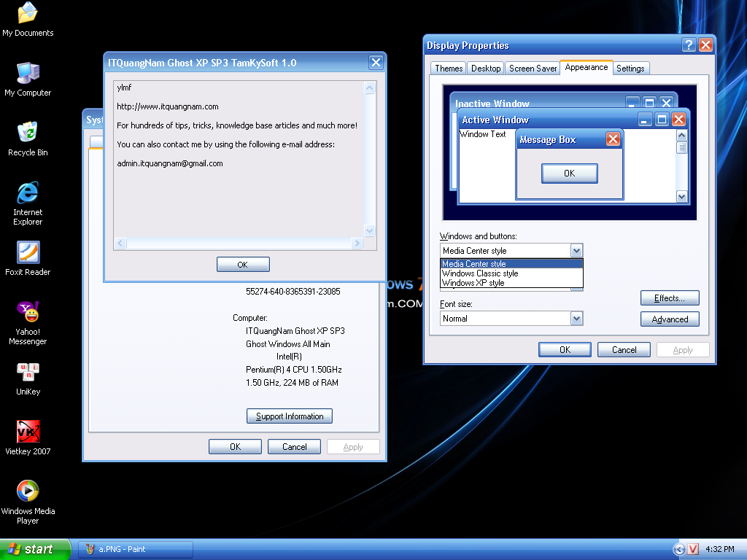
Task: Switch to the Settings tab
Action: (630, 69)
